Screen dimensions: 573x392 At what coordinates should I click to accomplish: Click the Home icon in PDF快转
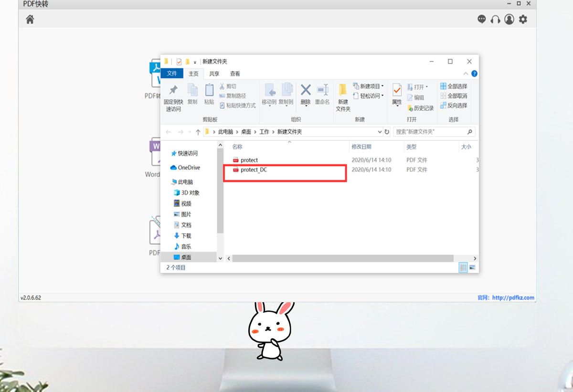point(30,21)
